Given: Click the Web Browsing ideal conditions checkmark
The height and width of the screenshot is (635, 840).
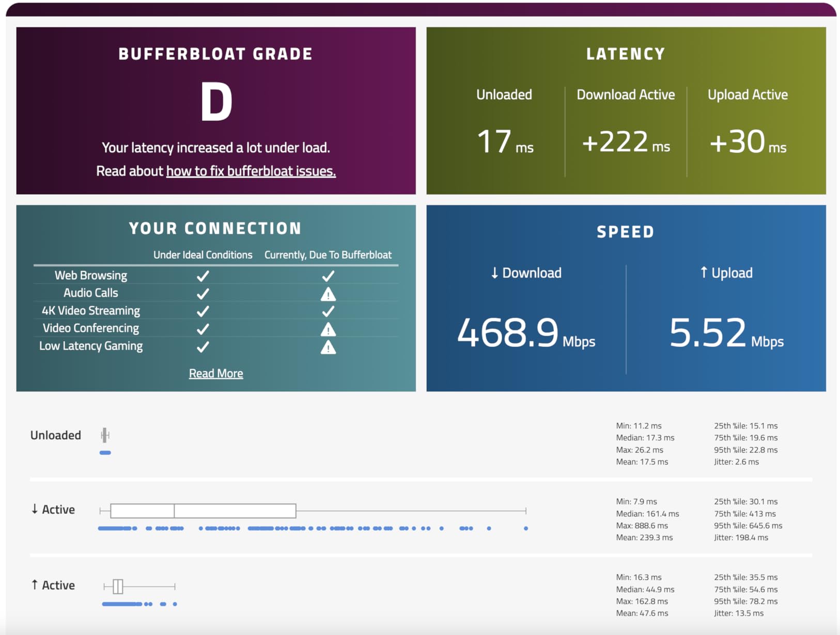Looking at the screenshot, I should (x=203, y=276).
